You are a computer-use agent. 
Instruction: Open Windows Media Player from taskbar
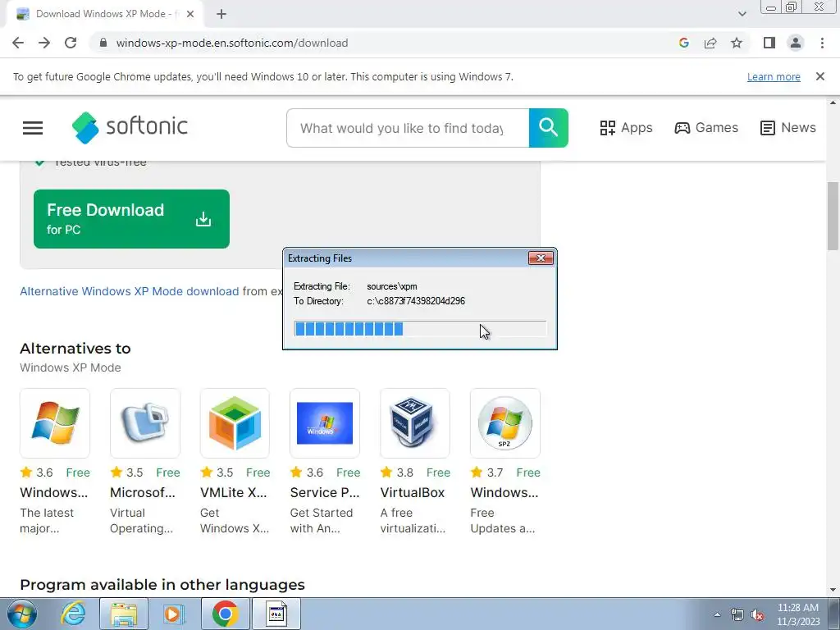tap(174, 614)
